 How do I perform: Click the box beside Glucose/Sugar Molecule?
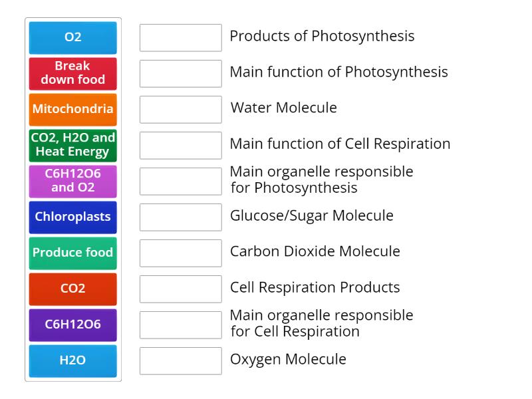[180, 217]
